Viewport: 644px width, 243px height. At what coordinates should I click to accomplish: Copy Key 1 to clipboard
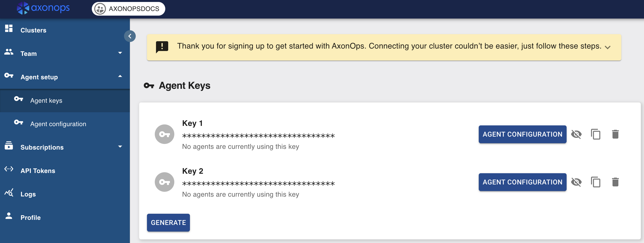click(x=595, y=134)
